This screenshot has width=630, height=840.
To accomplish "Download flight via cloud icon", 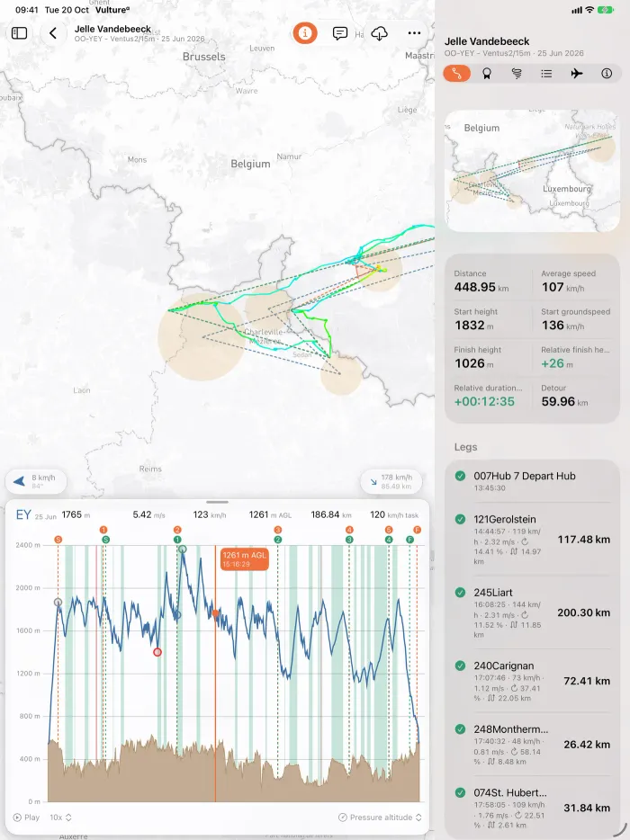I will tap(379, 33).
